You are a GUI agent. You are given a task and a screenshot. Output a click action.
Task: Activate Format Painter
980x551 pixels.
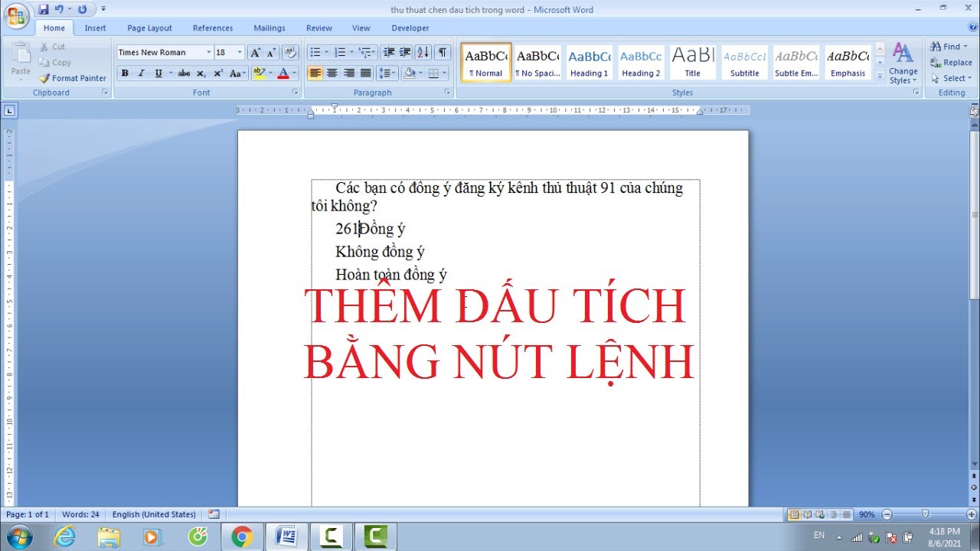point(73,78)
